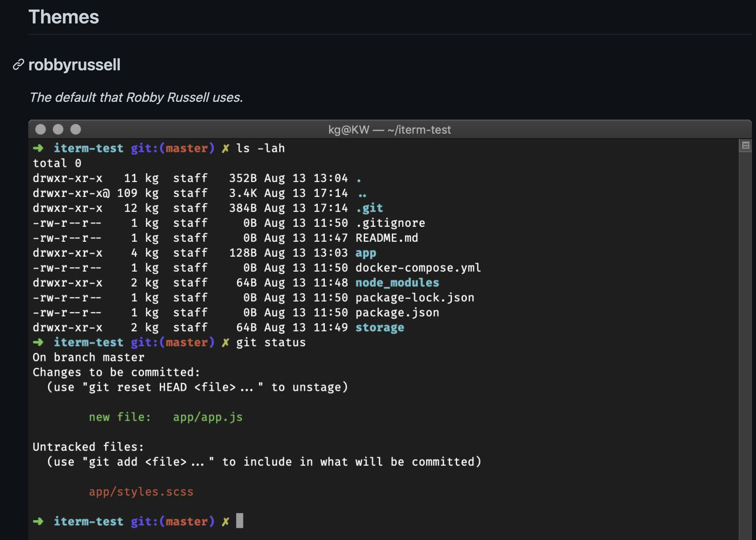Image resolution: width=756 pixels, height=540 pixels.
Task: Click the "Changes to be committed:" line
Action: coord(116,373)
